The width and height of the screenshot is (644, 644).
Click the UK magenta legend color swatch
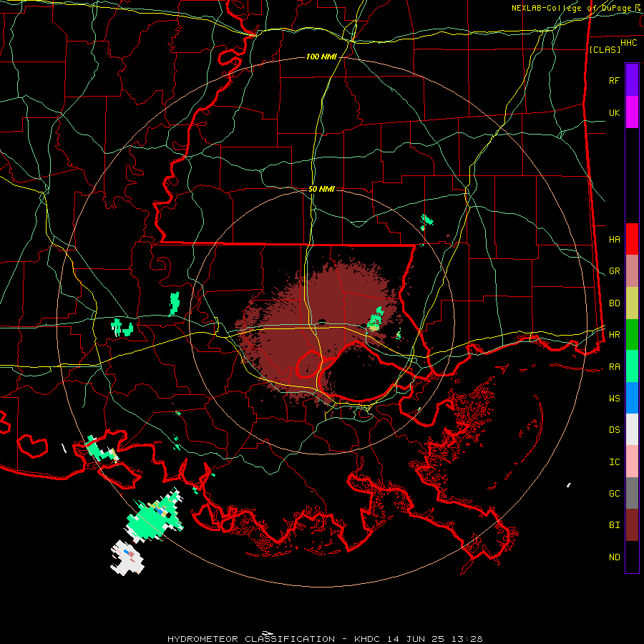click(632, 112)
